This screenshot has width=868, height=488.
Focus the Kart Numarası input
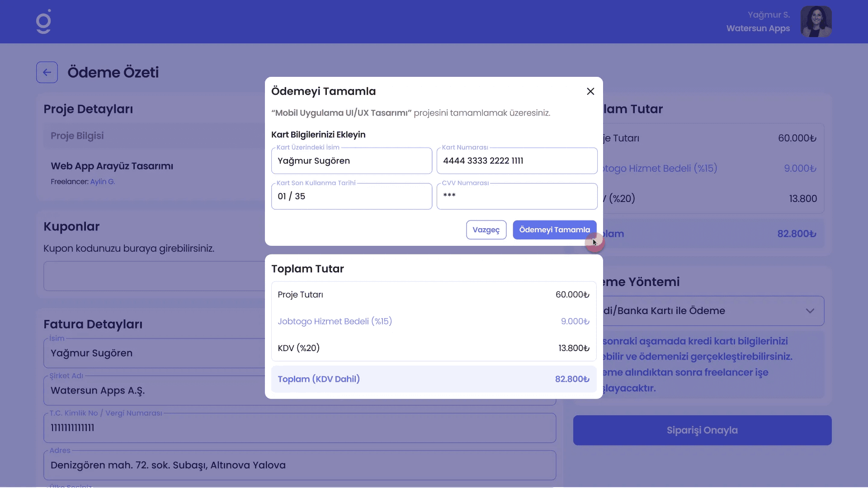pos(517,161)
